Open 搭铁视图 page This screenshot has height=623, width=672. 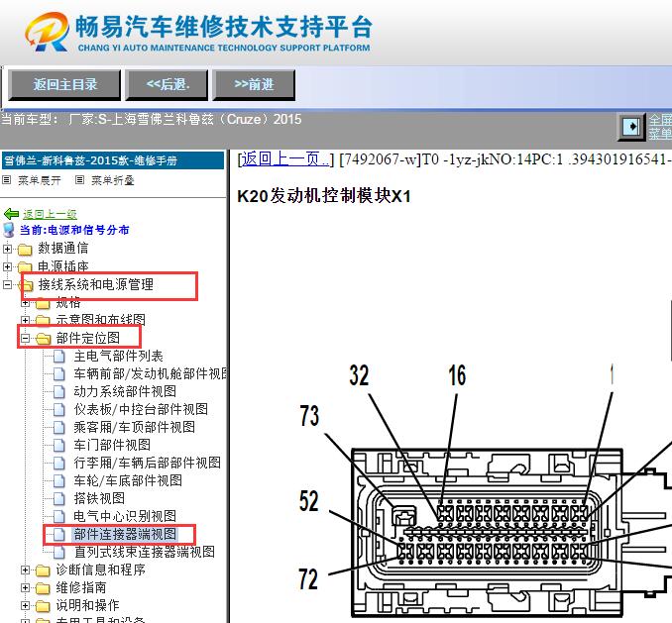99,498
